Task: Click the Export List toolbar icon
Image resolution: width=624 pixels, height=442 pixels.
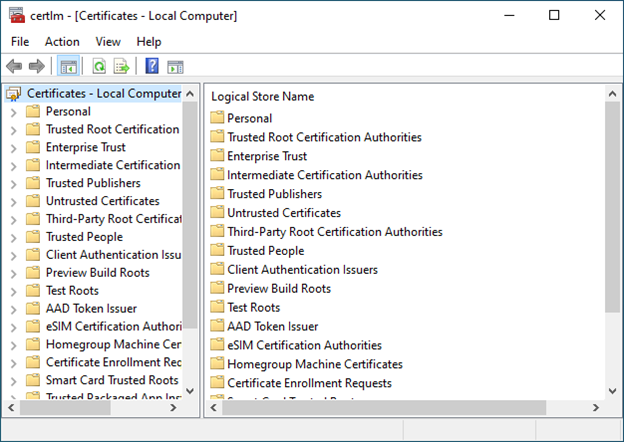Action: [121, 66]
